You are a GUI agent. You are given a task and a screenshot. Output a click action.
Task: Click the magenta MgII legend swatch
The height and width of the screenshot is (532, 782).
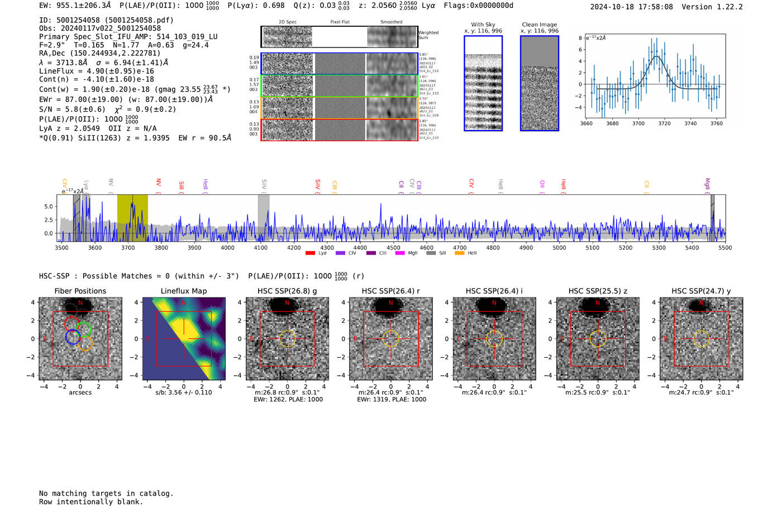[x=400, y=253]
